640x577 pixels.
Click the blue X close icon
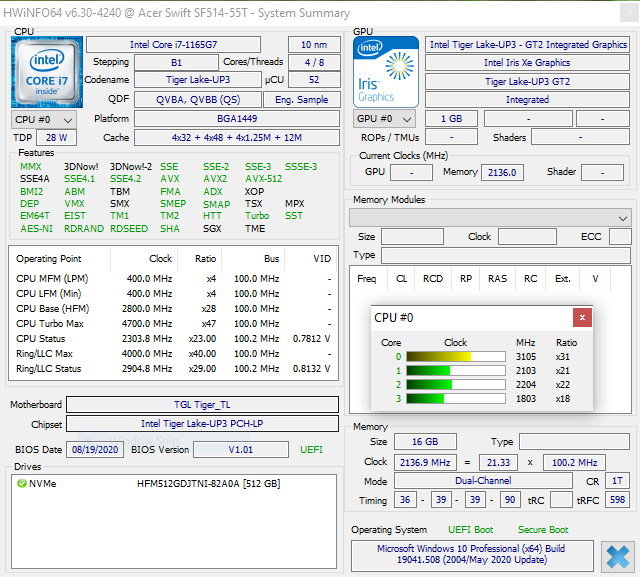618,555
